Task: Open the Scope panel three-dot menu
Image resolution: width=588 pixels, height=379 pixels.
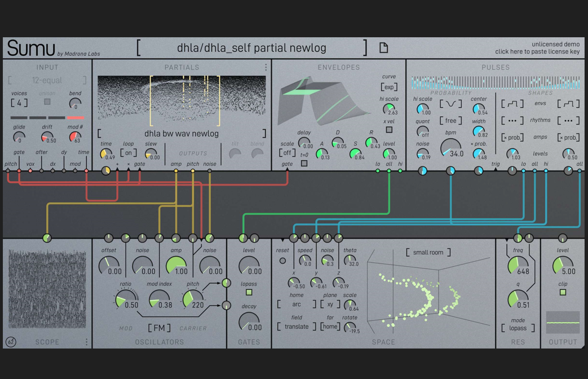Action: tap(86, 342)
